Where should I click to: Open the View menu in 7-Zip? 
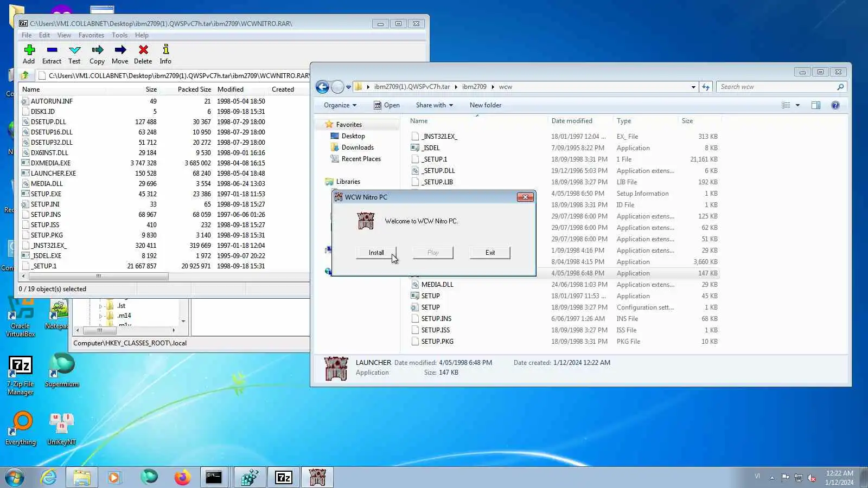tap(64, 35)
